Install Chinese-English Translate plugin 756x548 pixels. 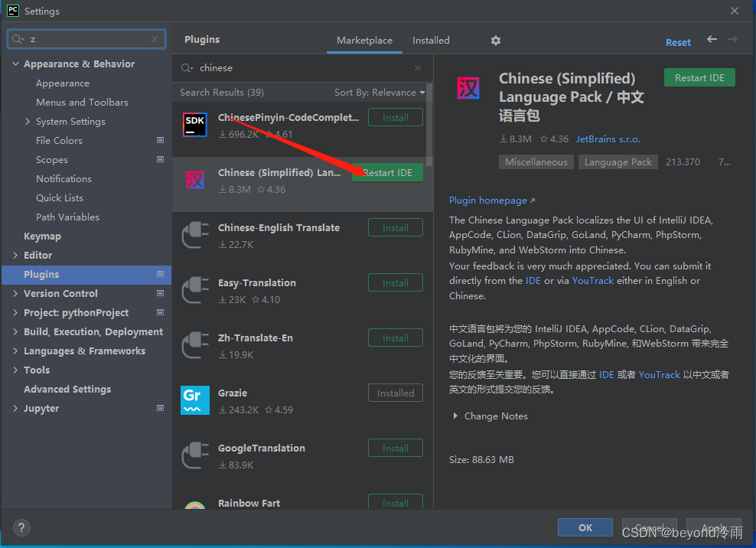click(x=396, y=227)
